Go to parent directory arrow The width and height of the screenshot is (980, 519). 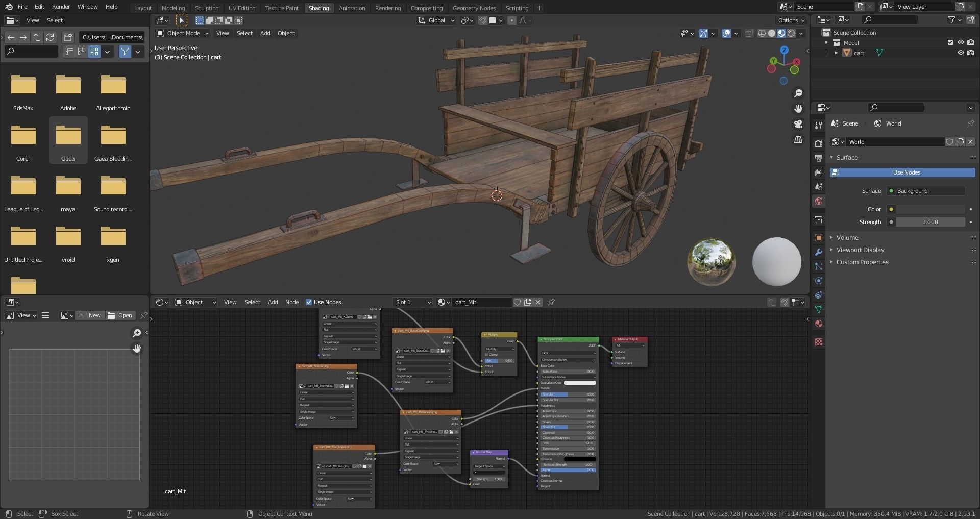pyautogui.click(x=37, y=37)
